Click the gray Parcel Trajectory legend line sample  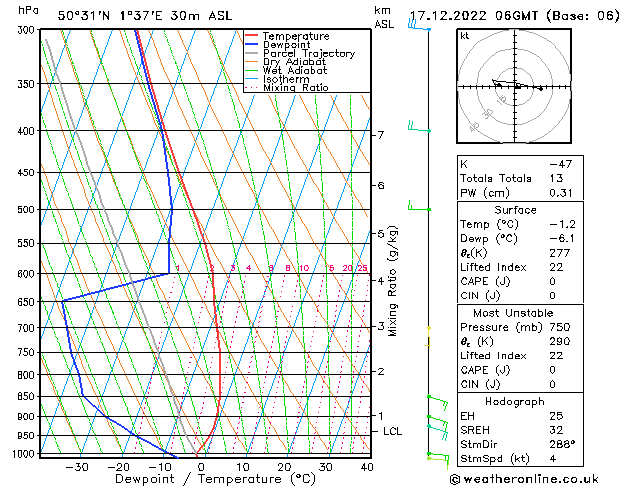(x=252, y=53)
